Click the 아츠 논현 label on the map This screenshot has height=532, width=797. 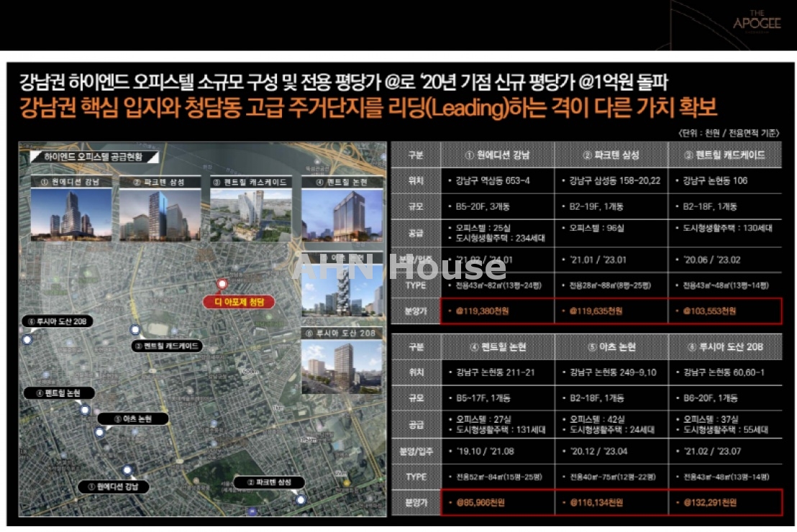(x=133, y=418)
